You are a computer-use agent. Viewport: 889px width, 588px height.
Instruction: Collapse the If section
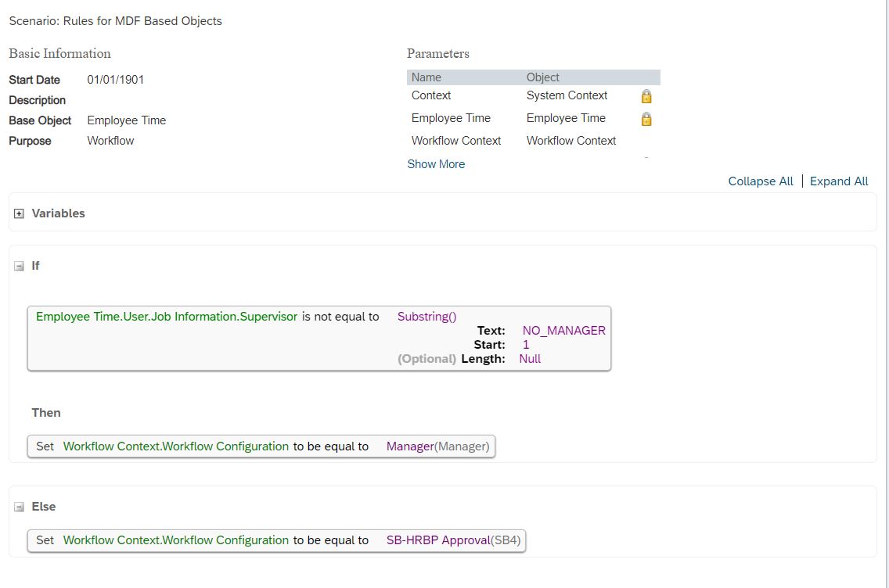[20, 267]
